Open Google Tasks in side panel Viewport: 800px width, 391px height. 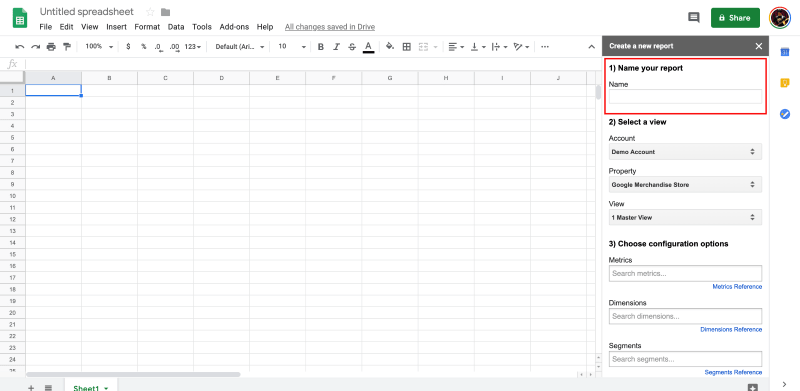[785, 114]
